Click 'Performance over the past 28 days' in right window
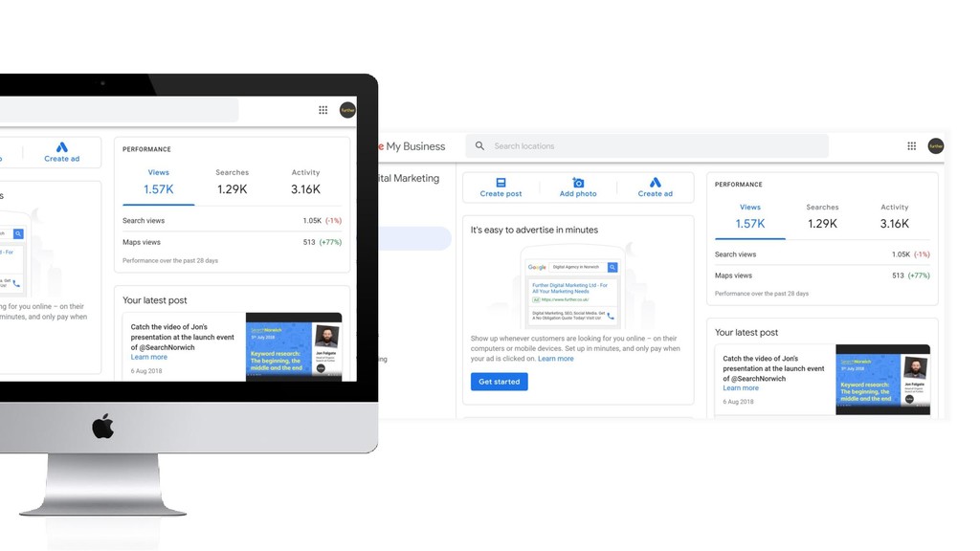The image size is (980, 551). pos(761,294)
